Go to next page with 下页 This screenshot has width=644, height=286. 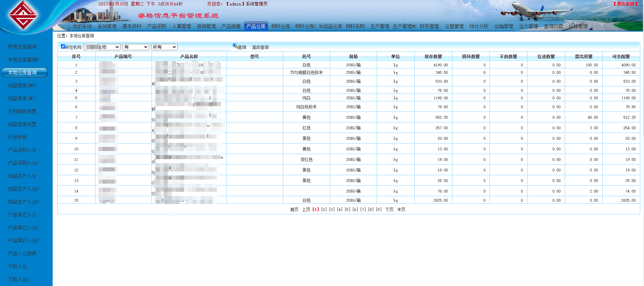(x=389, y=209)
